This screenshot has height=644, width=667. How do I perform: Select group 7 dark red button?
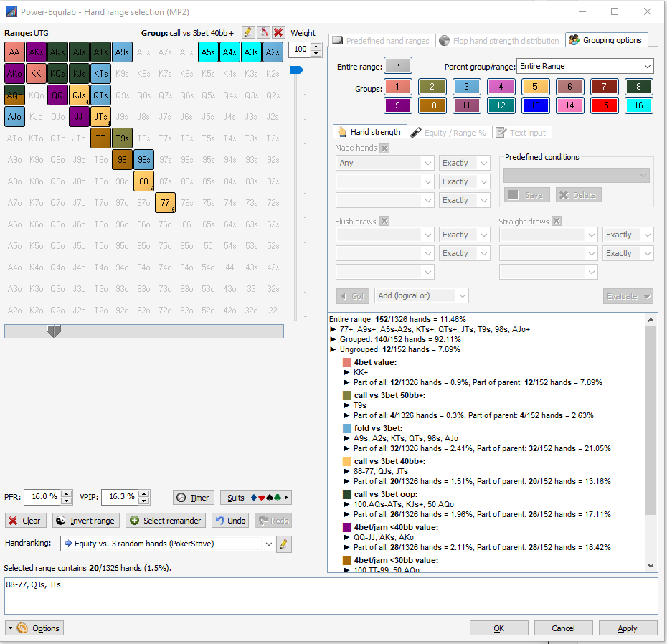604,87
